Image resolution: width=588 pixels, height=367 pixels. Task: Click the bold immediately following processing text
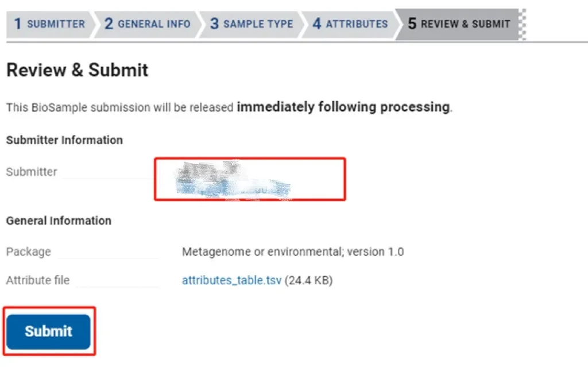point(343,107)
